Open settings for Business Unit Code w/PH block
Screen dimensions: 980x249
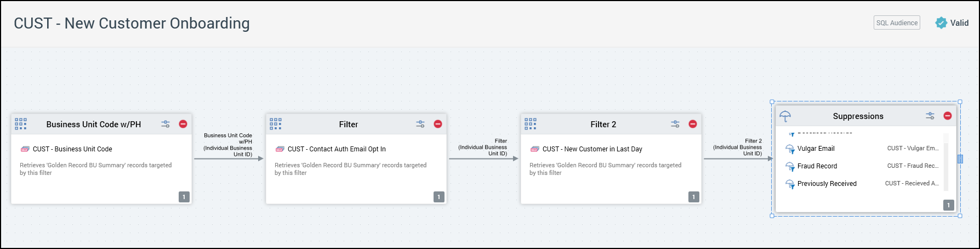coord(165,125)
